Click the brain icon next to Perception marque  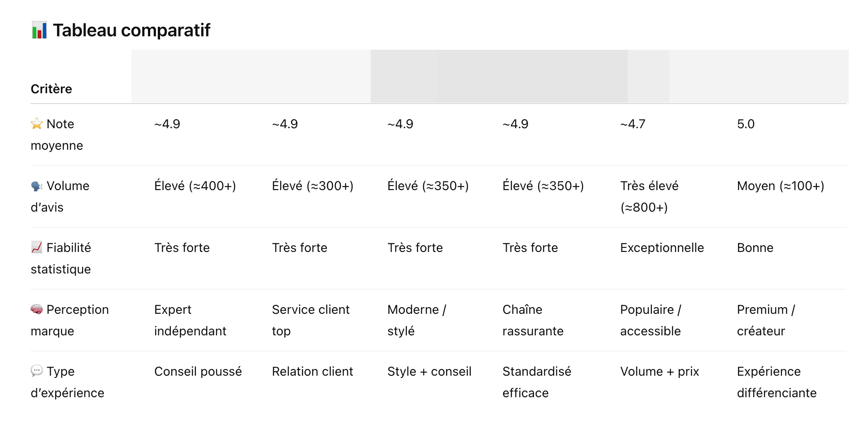[37, 309]
